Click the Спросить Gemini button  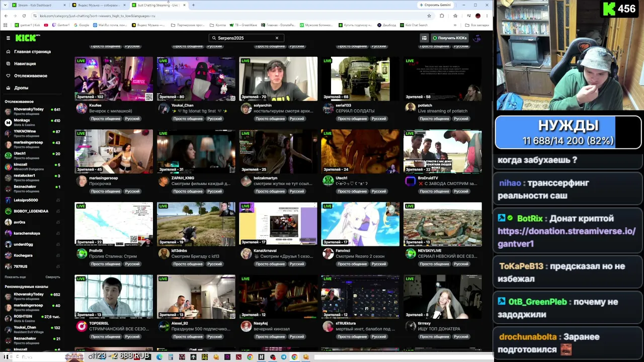[435, 5]
